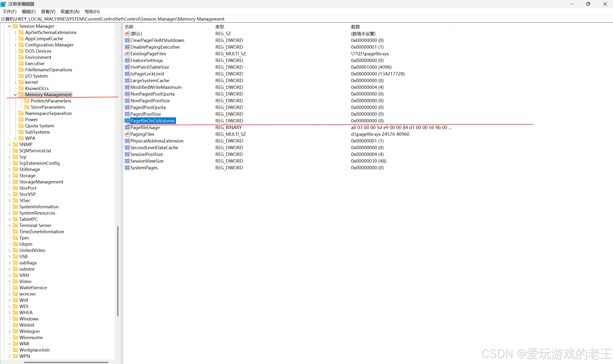Image resolution: width=613 pixels, height=364 pixels.
Task: Click the PagingFiles string value icon
Action: [127, 134]
